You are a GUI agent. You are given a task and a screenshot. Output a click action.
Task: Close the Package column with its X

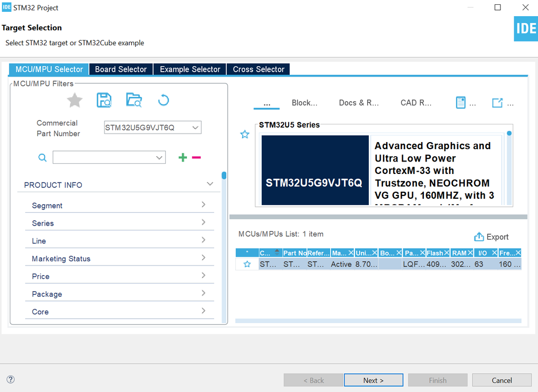422,253
